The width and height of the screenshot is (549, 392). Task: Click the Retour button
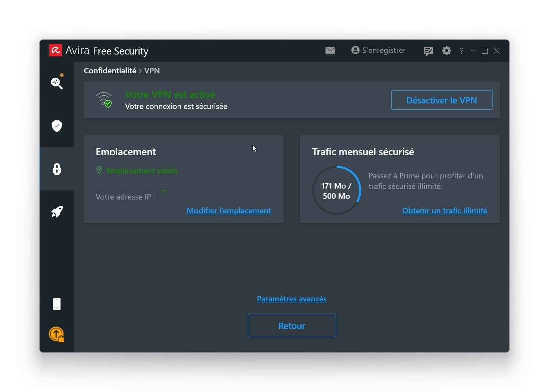pos(292,325)
